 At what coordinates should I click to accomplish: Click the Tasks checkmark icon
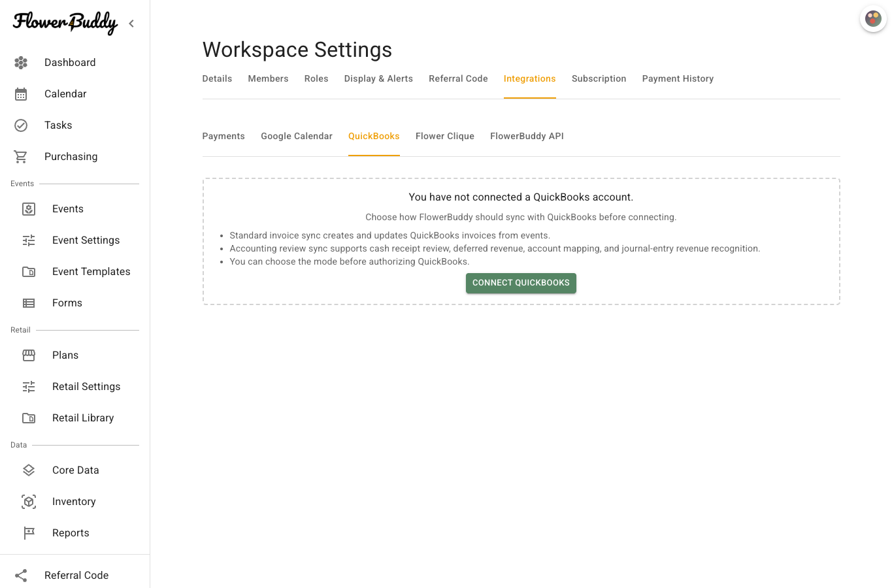tap(21, 125)
